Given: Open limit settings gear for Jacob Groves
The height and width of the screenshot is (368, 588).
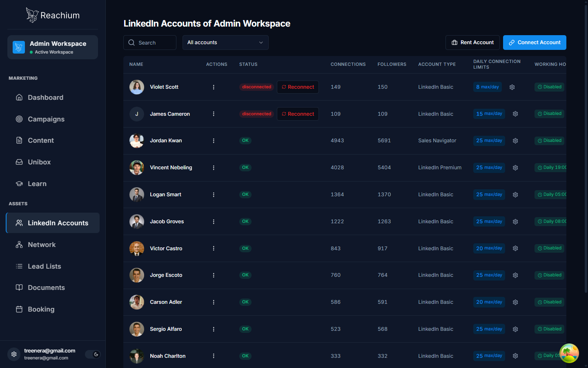Looking at the screenshot, I should [515, 222].
